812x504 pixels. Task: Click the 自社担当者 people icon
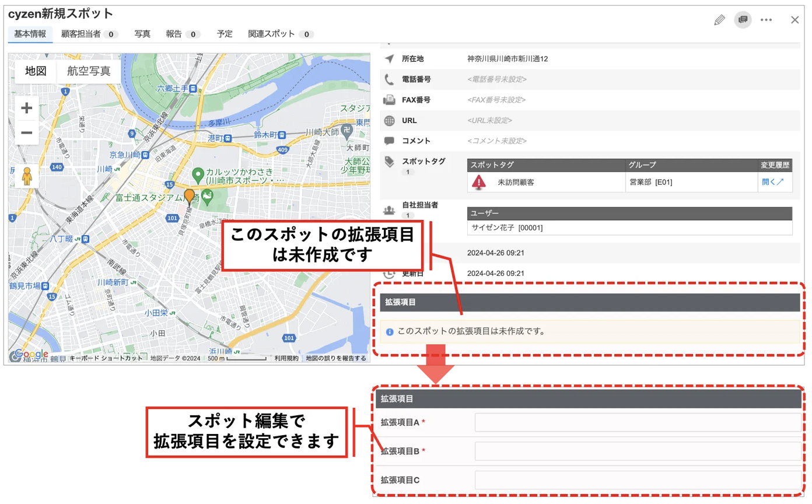(x=390, y=209)
